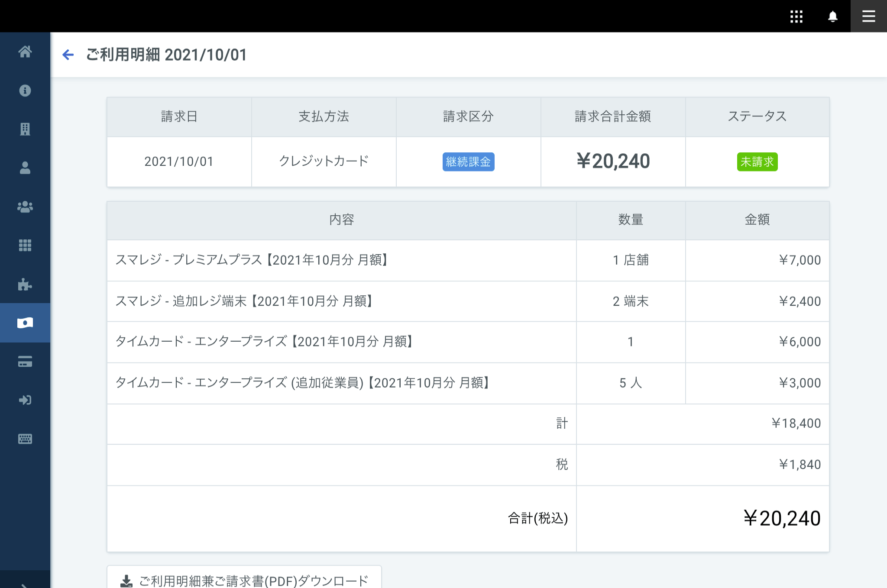Open the hamburger menu in top bar

tap(868, 16)
